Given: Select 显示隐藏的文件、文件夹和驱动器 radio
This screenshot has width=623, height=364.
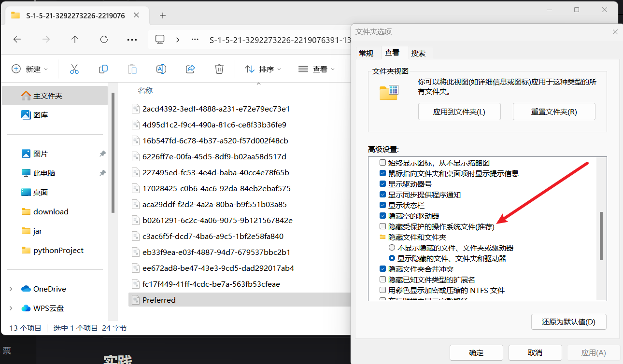Looking at the screenshot, I should tap(392, 258).
